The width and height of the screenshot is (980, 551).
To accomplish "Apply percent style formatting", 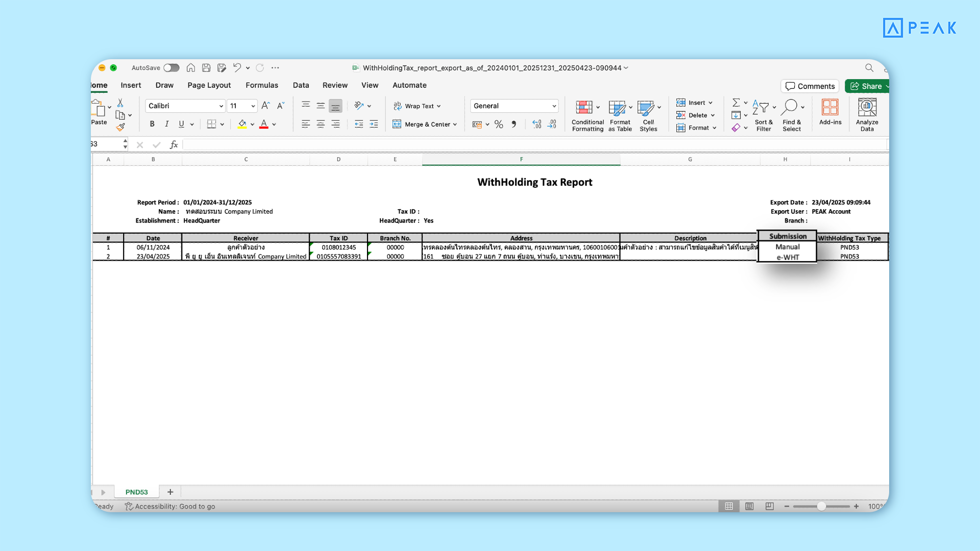I will 499,124.
